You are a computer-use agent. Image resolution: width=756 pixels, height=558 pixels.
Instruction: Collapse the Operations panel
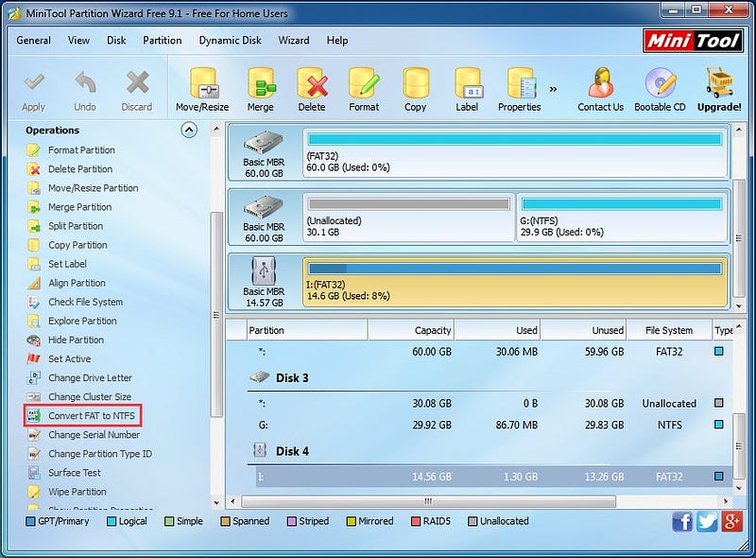pyautogui.click(x=189, y=130)
